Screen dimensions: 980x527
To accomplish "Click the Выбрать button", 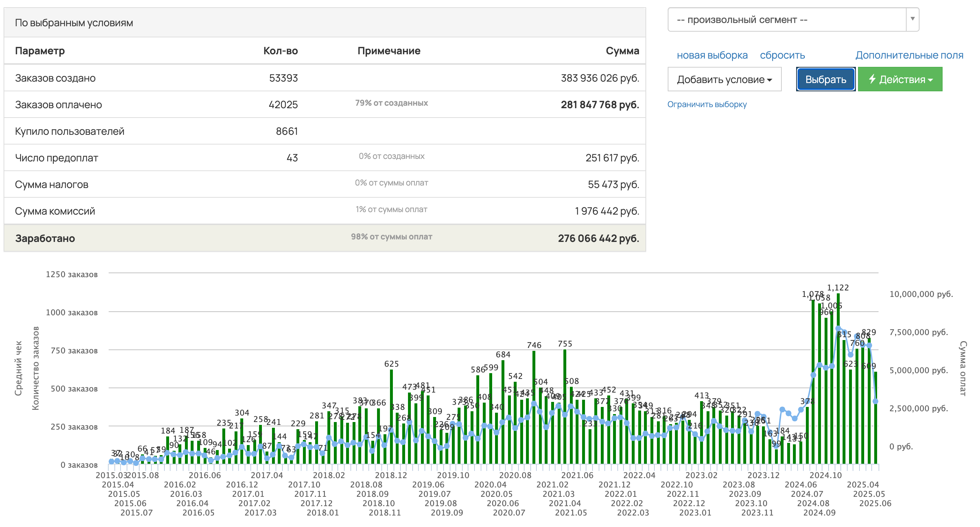I will 826,79.
